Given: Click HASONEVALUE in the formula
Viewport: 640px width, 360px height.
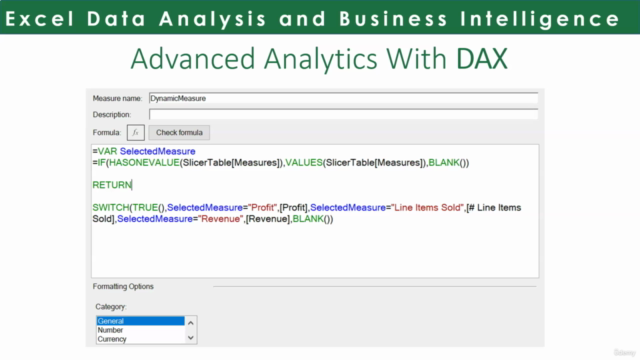Looking at the screenshot, I should (144, 162).
